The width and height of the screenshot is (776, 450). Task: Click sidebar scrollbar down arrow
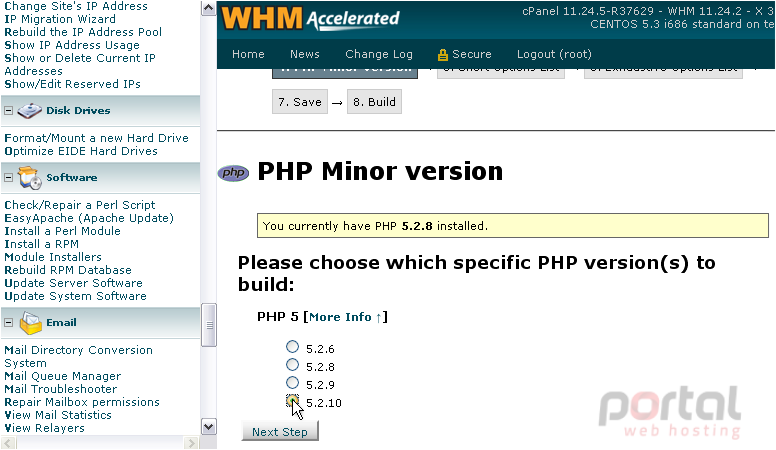[x=208, y=427]
